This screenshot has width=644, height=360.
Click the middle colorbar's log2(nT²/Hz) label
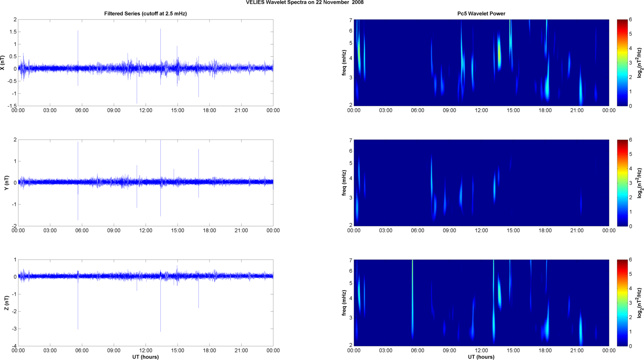click(x=640, y=183)
